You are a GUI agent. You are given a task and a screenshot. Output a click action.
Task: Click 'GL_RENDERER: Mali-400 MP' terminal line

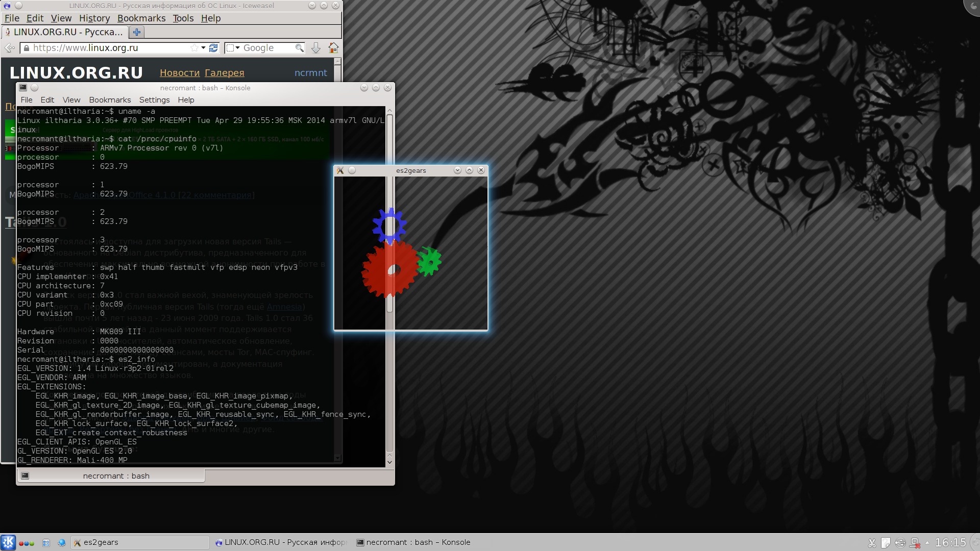tap(72, 460)
